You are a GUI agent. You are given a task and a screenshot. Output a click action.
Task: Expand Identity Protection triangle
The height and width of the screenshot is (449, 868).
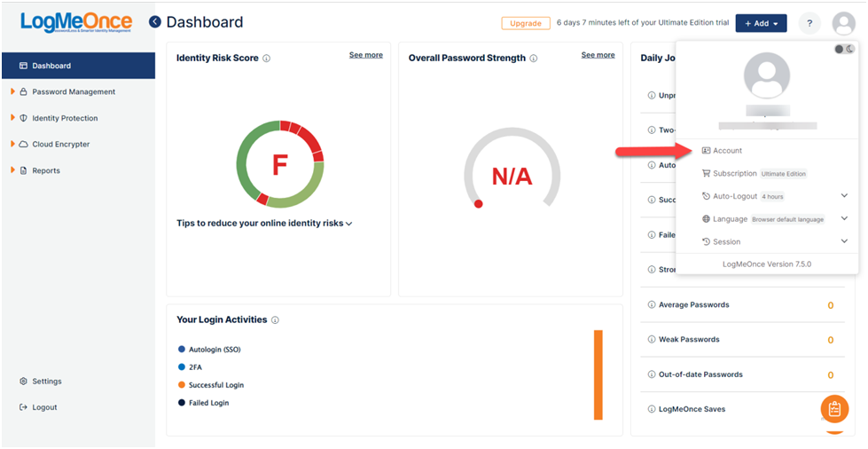12,117
